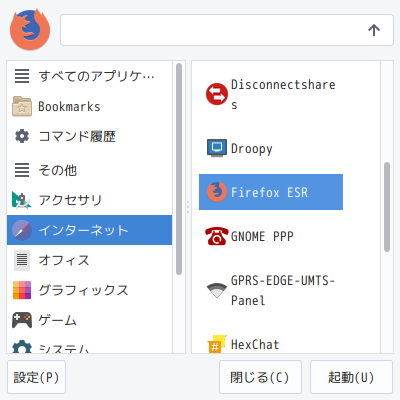The width and height of the screenshot is (400, 400).
Task: Select Firefox ESR application label
Action: click(x=269, y=192)
